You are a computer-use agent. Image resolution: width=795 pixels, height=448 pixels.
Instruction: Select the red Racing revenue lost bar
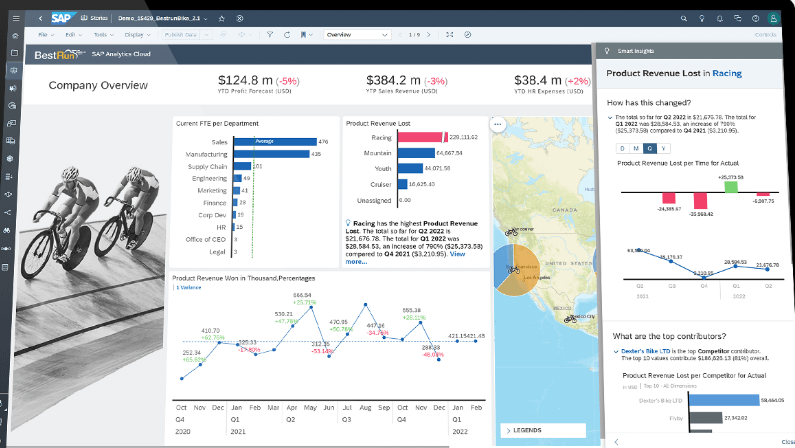tap(420, 137)
